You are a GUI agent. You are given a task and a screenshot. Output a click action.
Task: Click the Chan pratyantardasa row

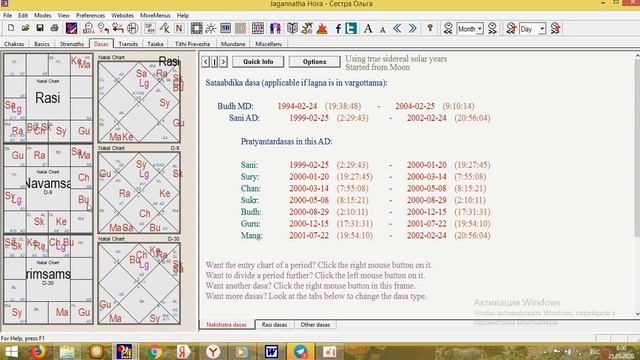click(363, 189)
